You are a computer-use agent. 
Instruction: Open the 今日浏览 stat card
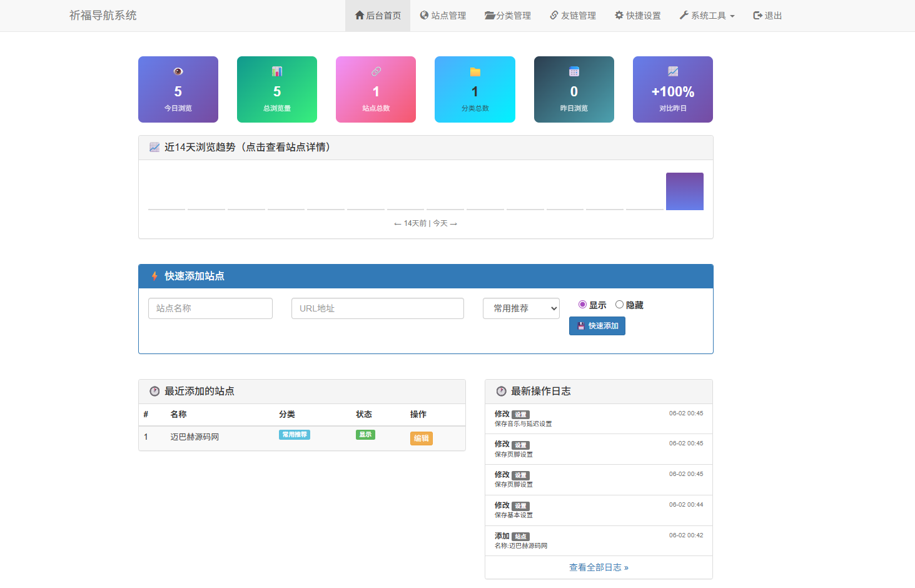point(178,89)
